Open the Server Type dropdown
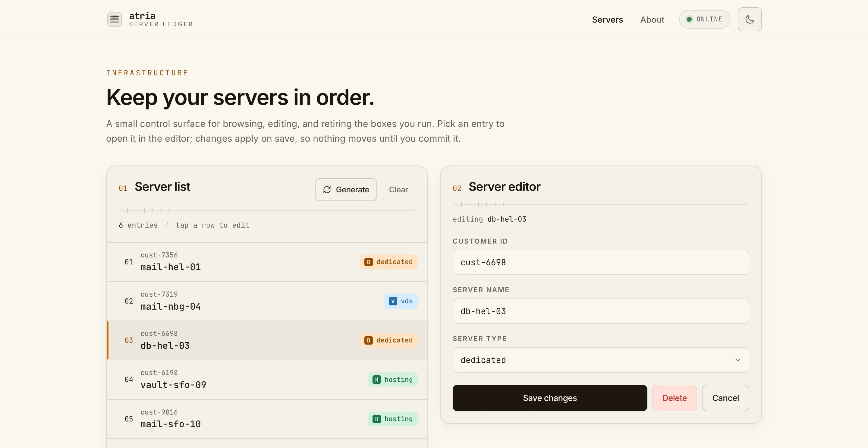 pyautogui.click(x=600, y=360)
